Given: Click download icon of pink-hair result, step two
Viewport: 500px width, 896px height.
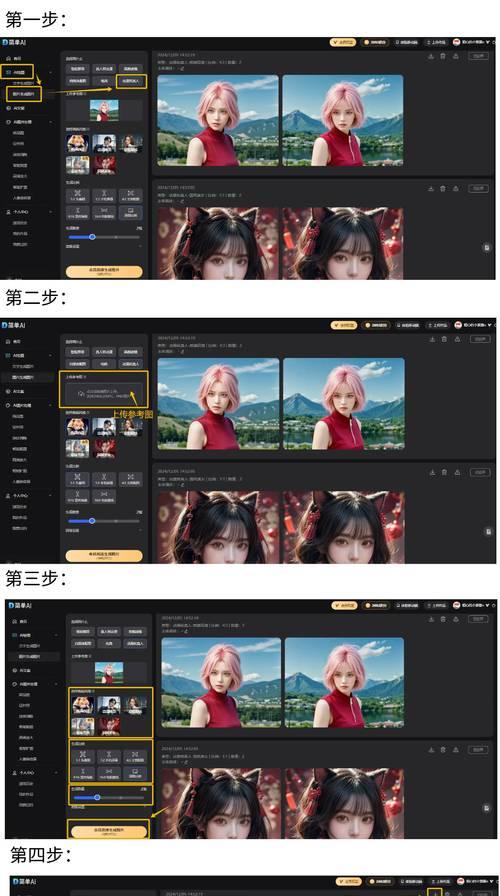Looking at the screenshot, I should click(432, 339).
